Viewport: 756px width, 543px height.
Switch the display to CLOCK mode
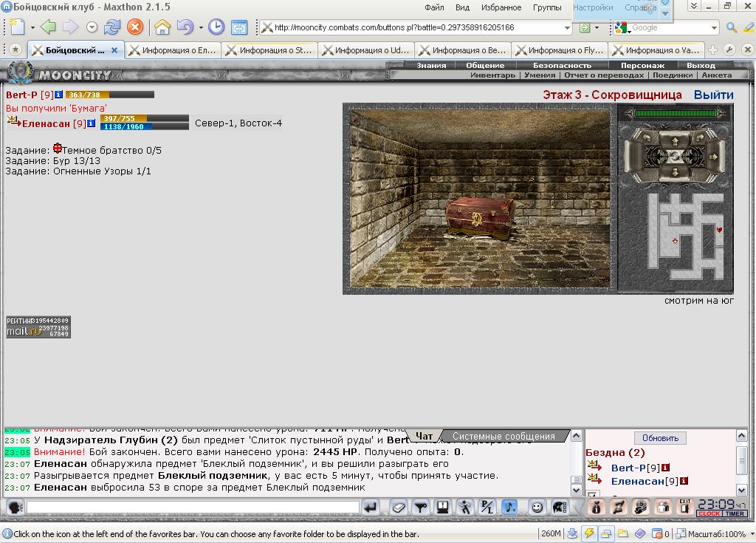tap(709, 513)
